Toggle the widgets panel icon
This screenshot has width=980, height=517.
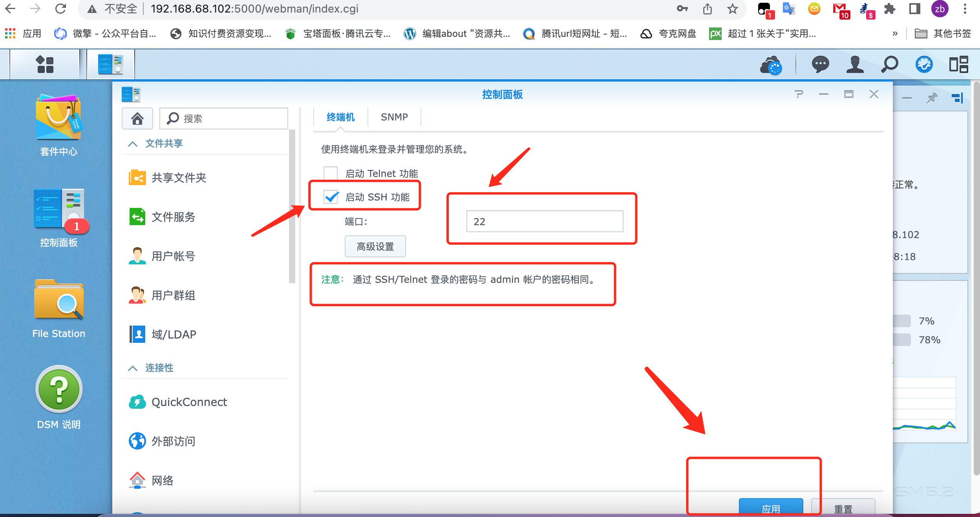tap(958, 64)
